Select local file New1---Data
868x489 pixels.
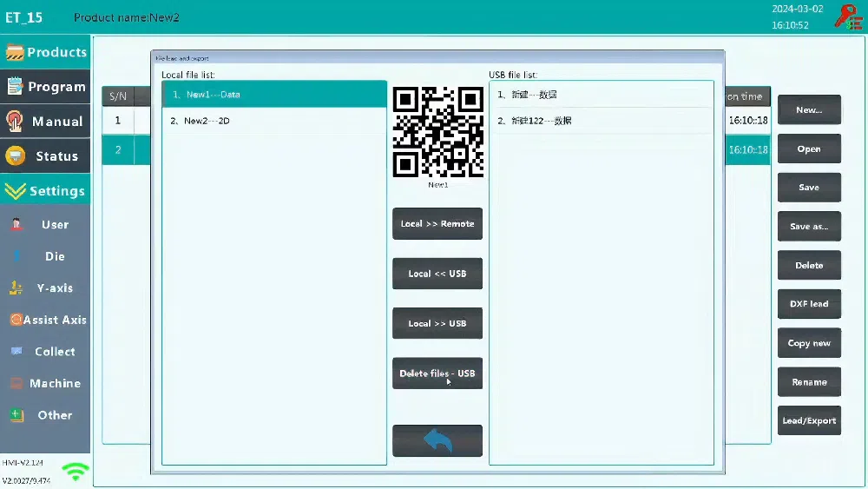274,95
